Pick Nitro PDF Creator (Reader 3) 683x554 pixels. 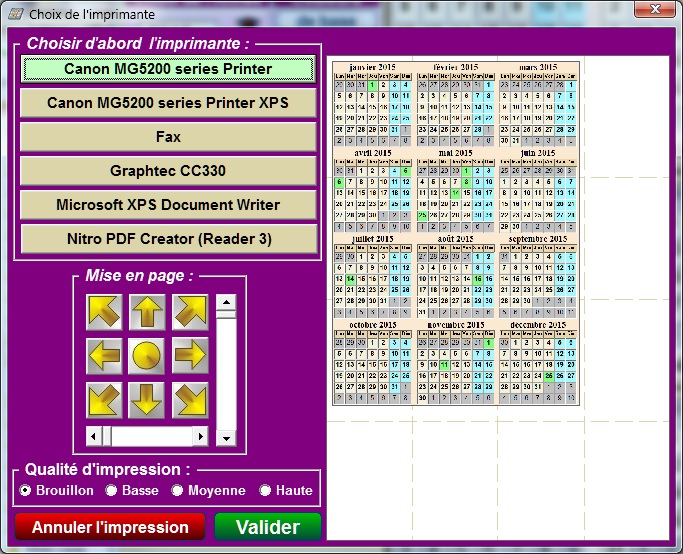(x=168, y=239)
